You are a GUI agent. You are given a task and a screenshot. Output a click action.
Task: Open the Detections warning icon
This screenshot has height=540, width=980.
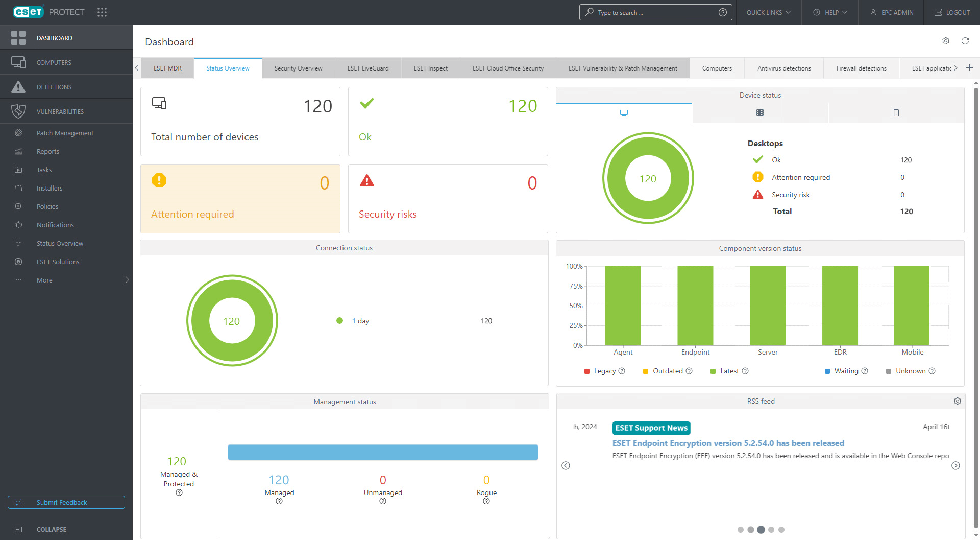click(x=18, y=87)
